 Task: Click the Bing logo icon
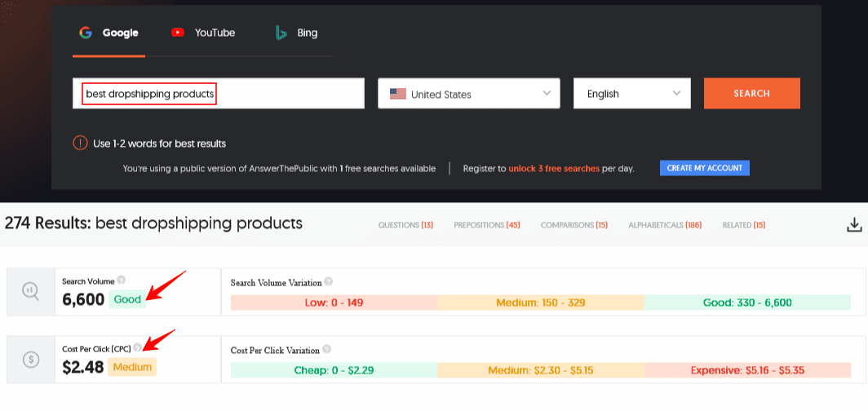tap(281, 33)
